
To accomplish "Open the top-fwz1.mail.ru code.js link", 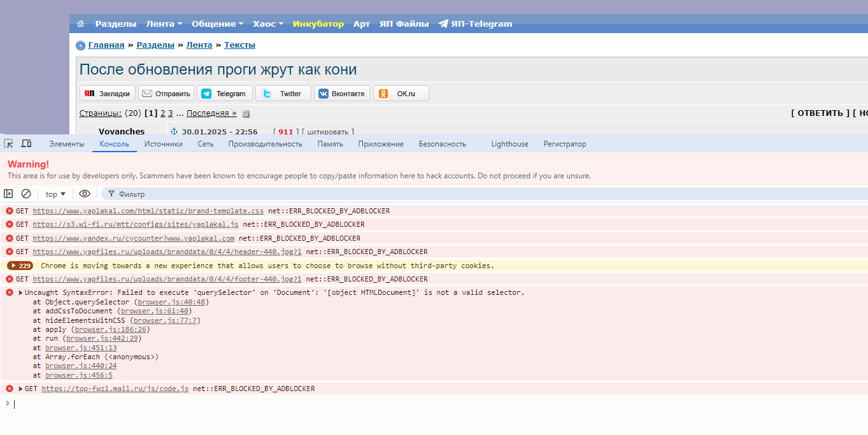I will [x=115, y=389].
